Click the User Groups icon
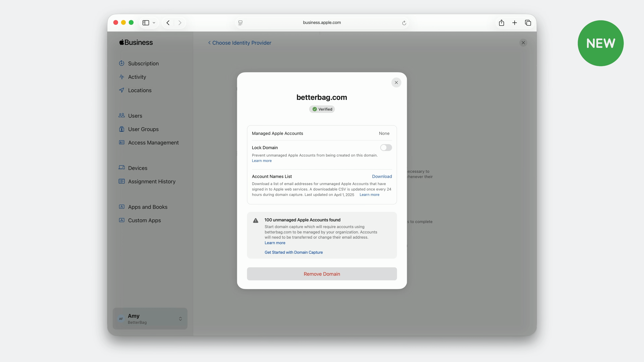This screenshot has height=362, width=644. (x=121, y=129)
